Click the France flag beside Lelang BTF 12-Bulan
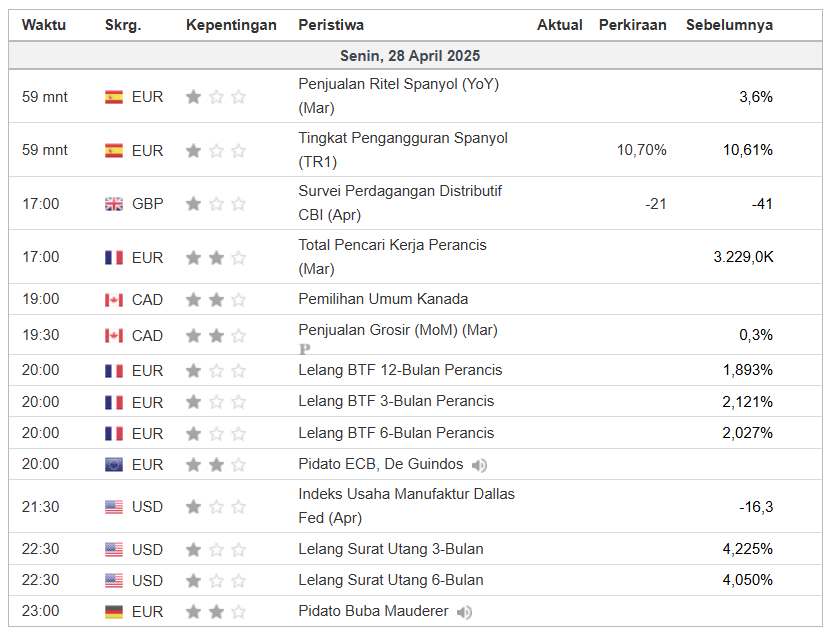 click(x=114, y=371)
